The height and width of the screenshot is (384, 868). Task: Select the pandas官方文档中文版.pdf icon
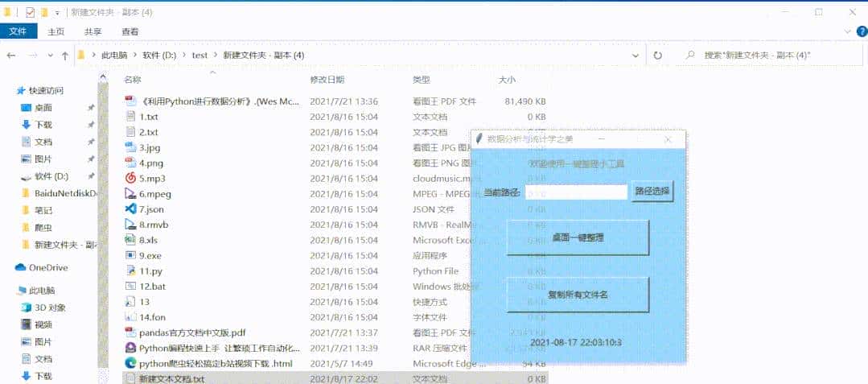click(130, 332)
